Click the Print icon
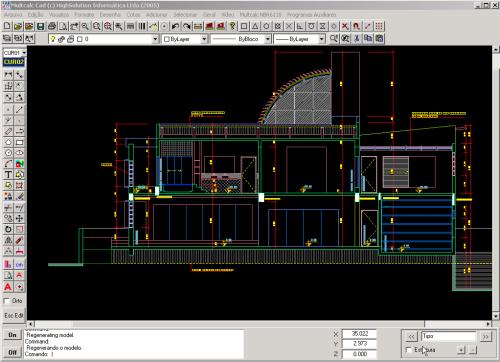This screenshot has height=362, width=500. tap(52, 26)
